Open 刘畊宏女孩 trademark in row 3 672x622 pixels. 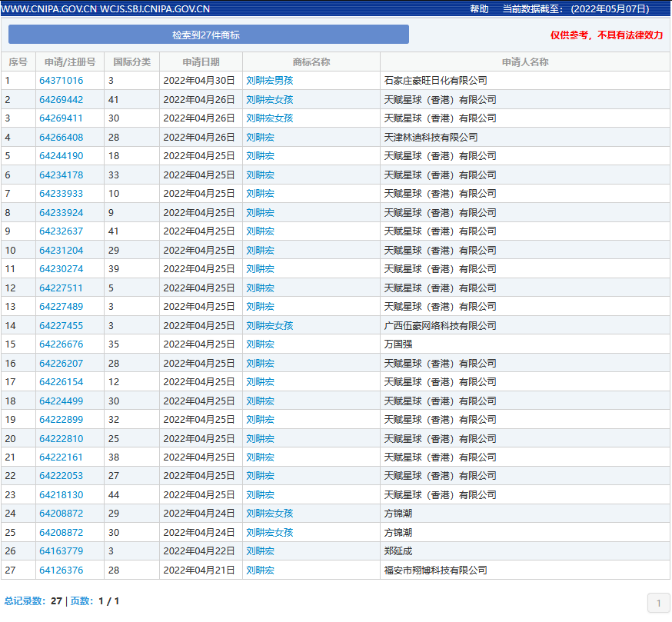270,118
